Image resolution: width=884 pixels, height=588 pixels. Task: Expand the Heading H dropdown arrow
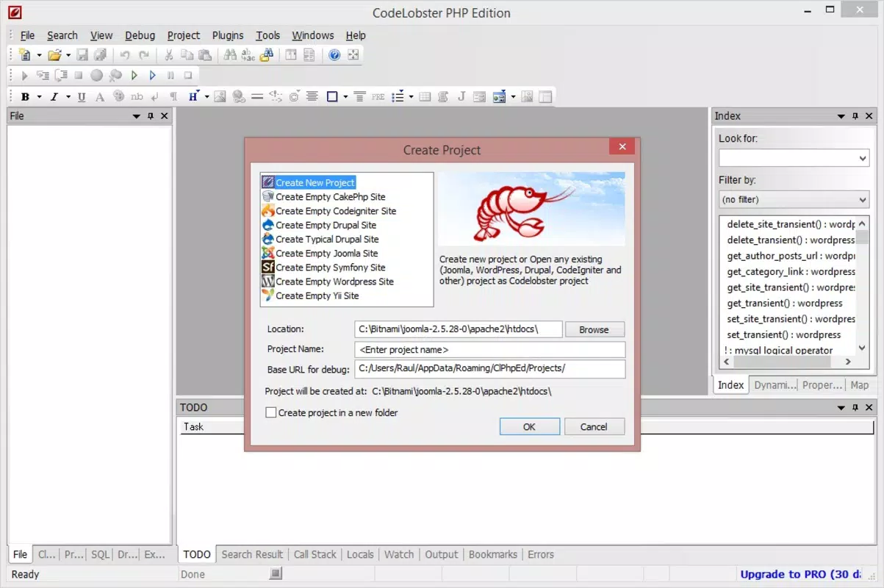click(x=206, y=96)
